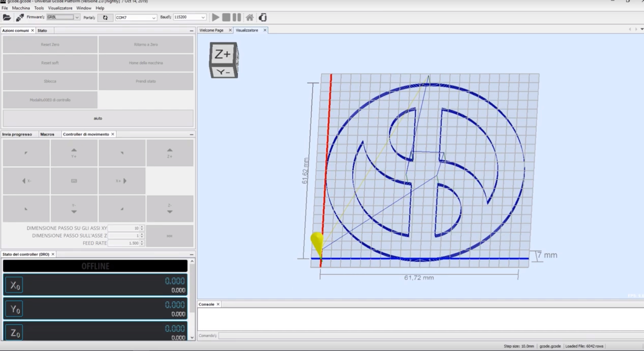
Task: Toggle the MM units button
Action: [x=170, y=236]
